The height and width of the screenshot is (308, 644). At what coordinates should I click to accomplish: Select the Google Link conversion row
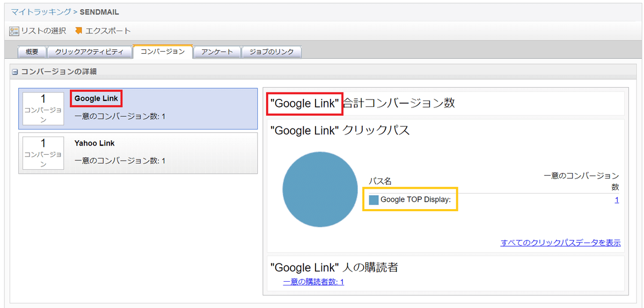138,109
